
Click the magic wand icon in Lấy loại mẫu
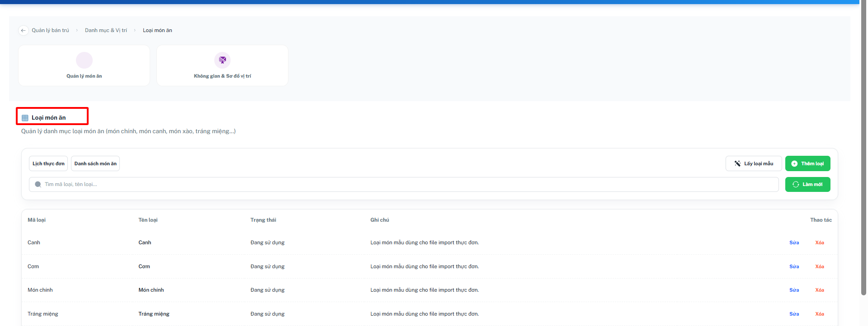click(737, 163)
